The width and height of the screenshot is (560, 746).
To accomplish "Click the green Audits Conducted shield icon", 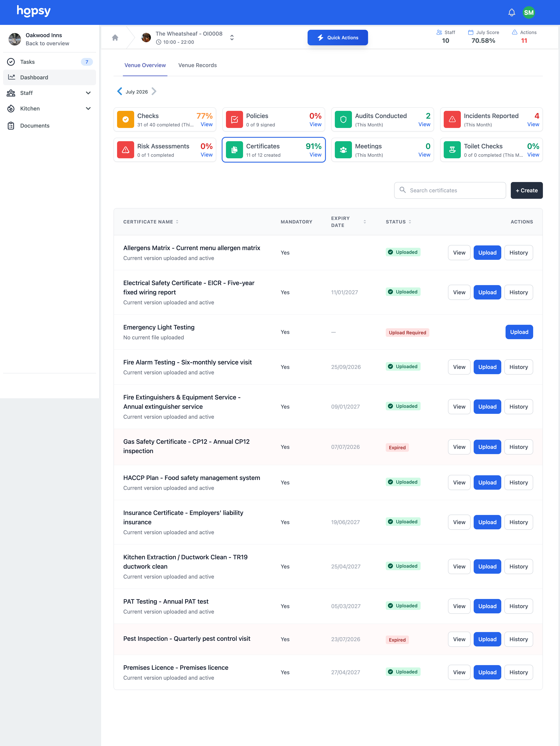I will [343, 119].
